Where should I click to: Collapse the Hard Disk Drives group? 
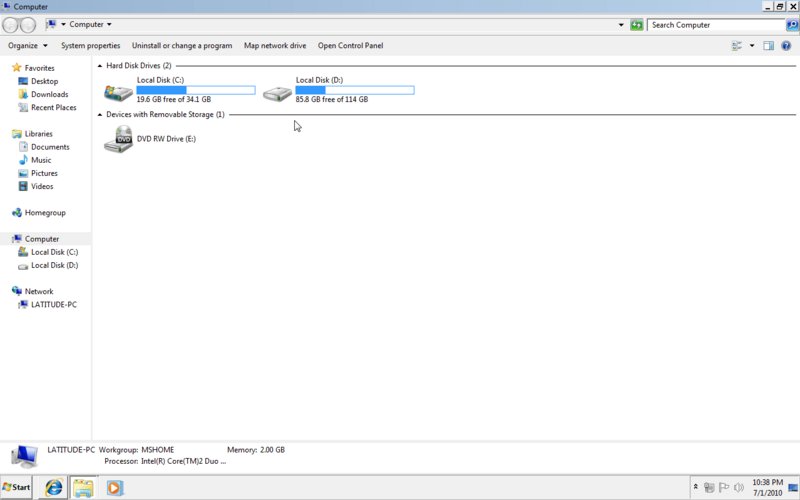point(101,66)
